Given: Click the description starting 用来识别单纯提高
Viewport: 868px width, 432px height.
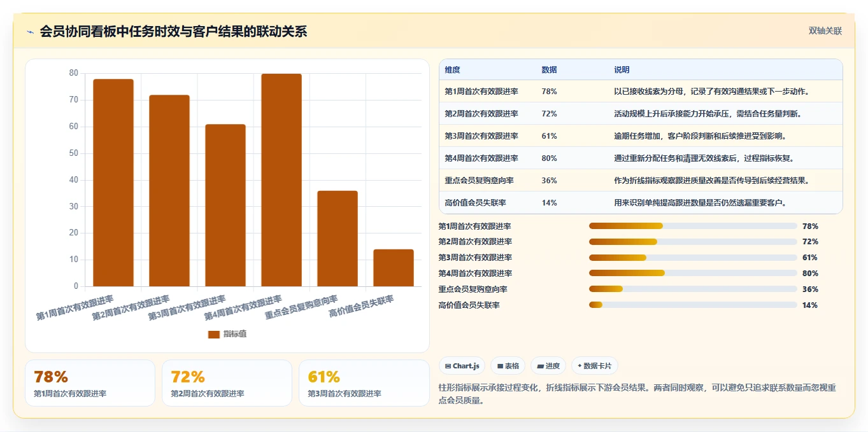Looking at the screenshot, I should pos(700,203).
